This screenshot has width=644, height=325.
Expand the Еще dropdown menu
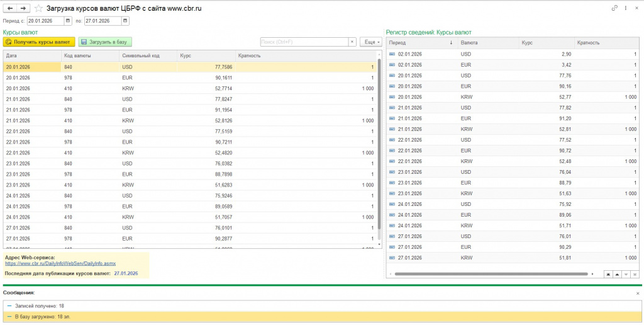(x=370, y=42)
